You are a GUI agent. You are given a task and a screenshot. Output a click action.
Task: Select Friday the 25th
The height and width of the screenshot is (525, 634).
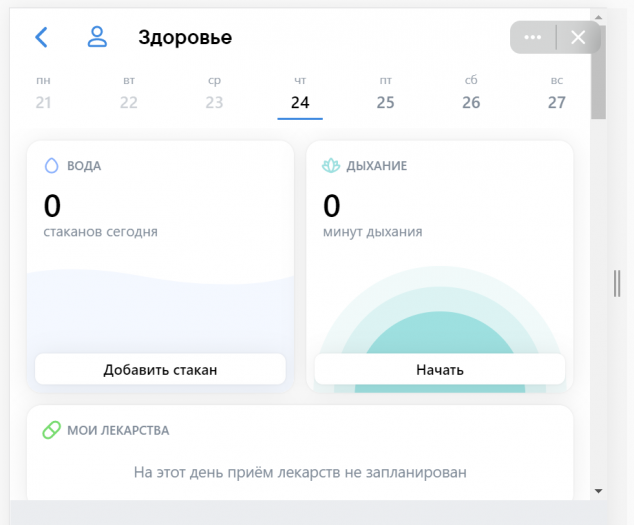point(385,93)
